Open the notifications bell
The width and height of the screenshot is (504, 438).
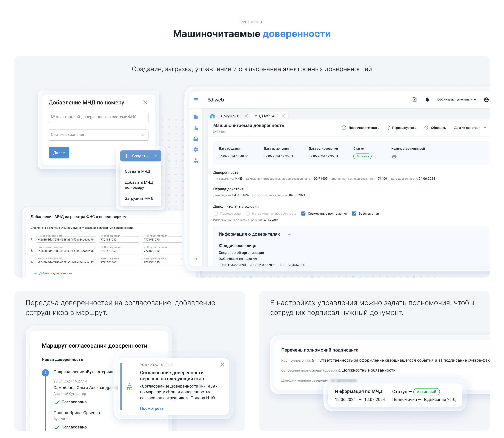(427, 100)
